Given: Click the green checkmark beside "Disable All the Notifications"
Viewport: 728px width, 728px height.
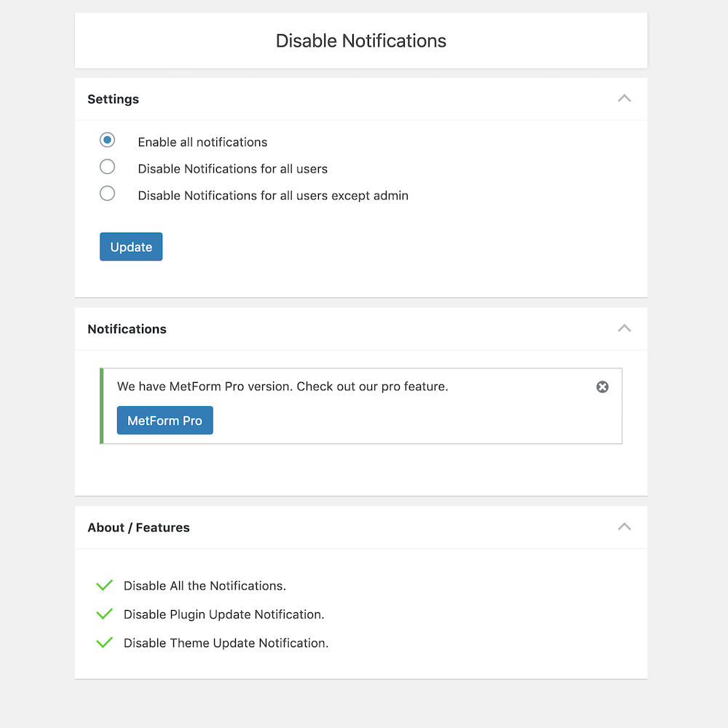Looking at the screenshot, I should point(104,585).
